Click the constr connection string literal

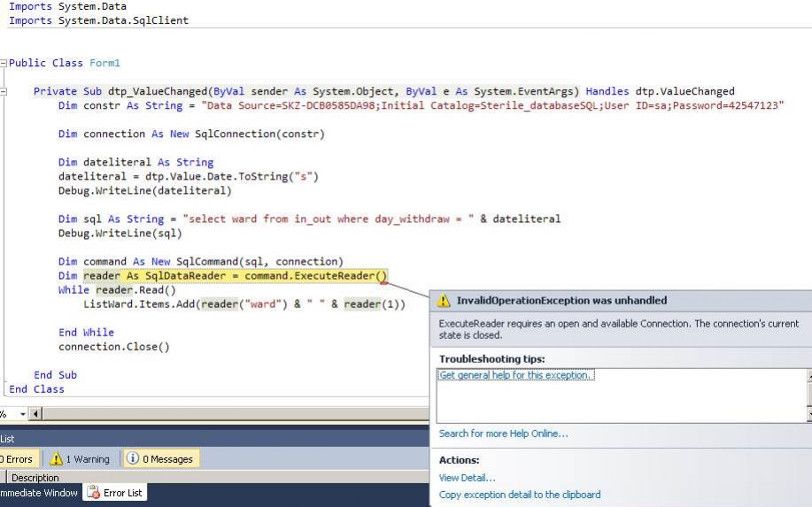[x=492, y=105]
